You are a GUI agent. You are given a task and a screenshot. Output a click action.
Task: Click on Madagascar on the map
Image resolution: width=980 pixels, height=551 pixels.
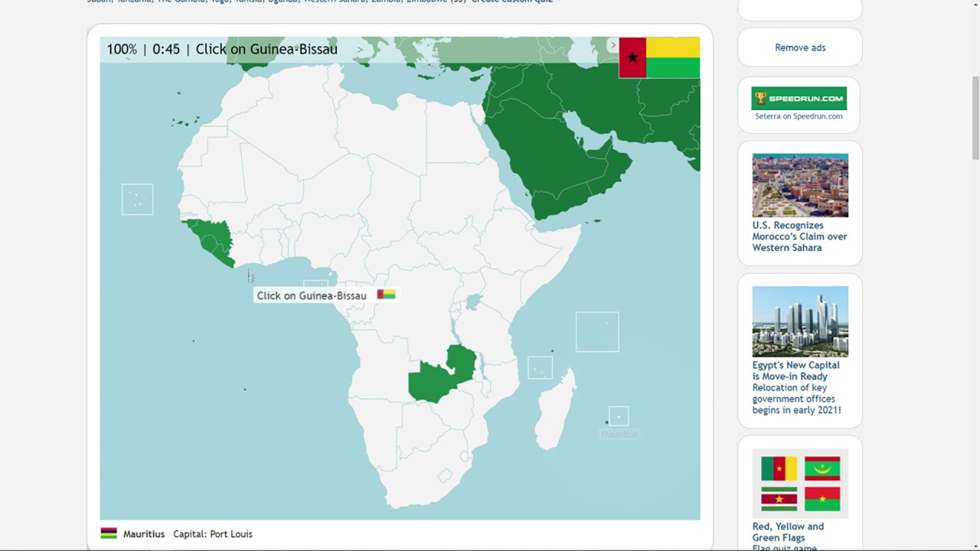click(557, 409)
